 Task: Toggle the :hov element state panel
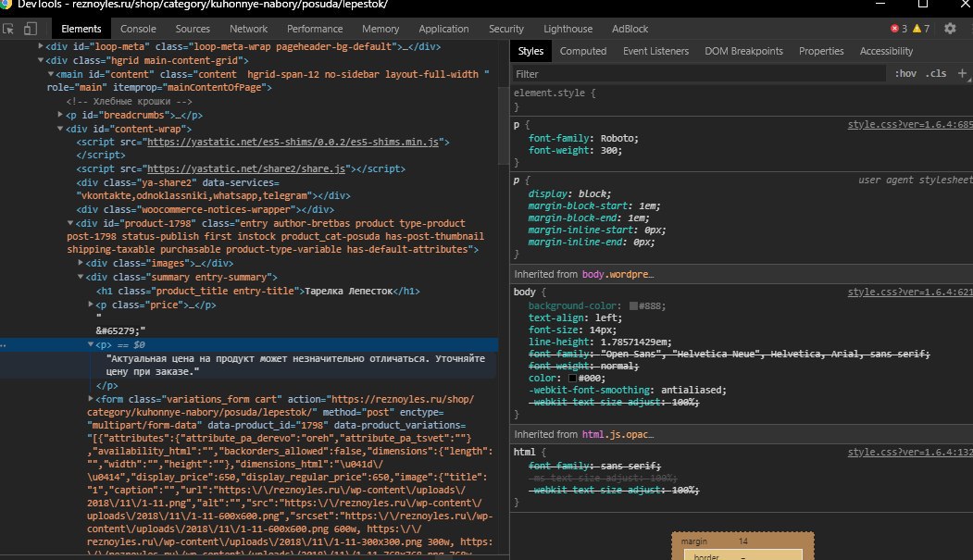click(904, 73)
